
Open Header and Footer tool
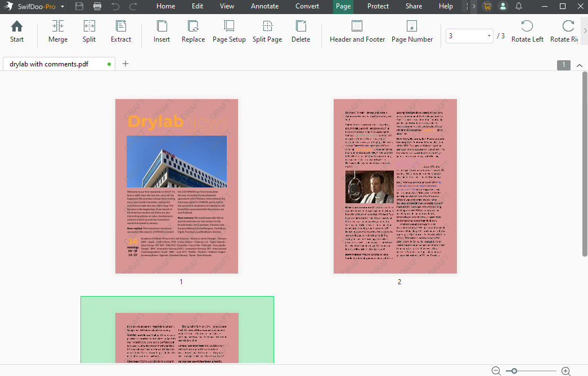click(357, 31)
